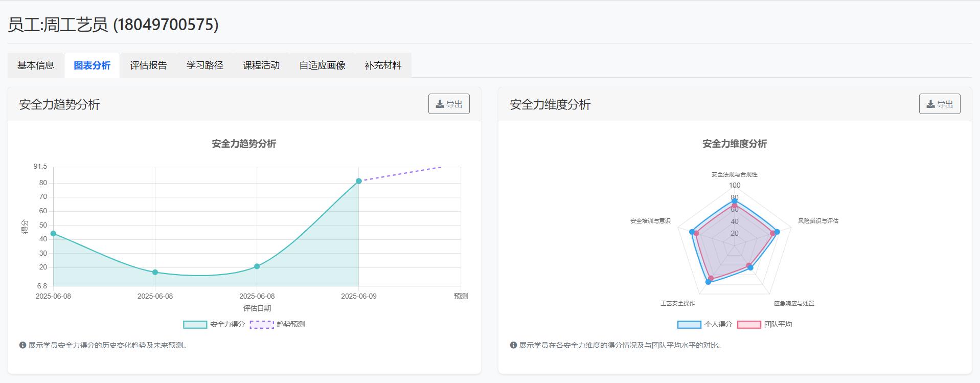Open the 学习路径 tab

click(x=205, y=65)
